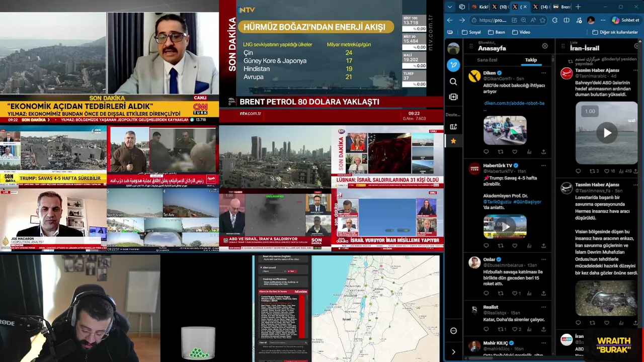Viewport: 644px width, 362px height.
Task: Open the robot image in Diken tweet
Action: tap(505, 130)
